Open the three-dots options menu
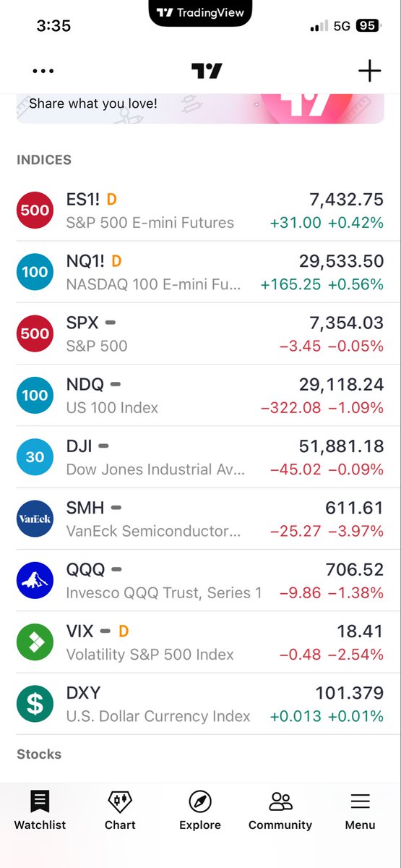 pos(43,71)
